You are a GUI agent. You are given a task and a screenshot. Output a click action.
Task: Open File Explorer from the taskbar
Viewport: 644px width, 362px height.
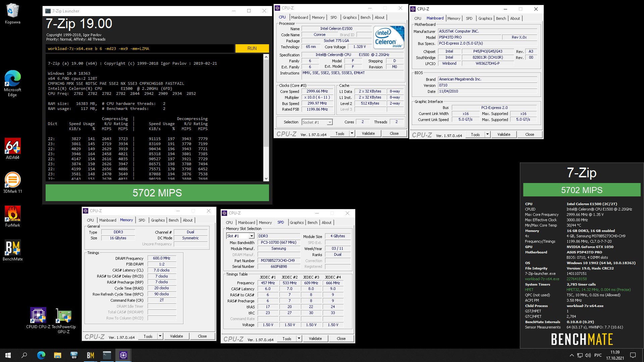click(x=57, y=355)
